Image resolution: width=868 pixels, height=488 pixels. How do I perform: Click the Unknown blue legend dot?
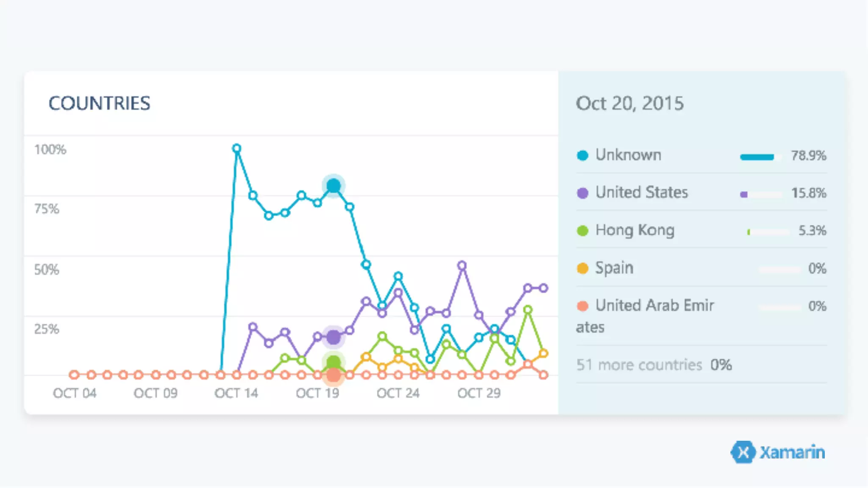click(x=583, y=155)
